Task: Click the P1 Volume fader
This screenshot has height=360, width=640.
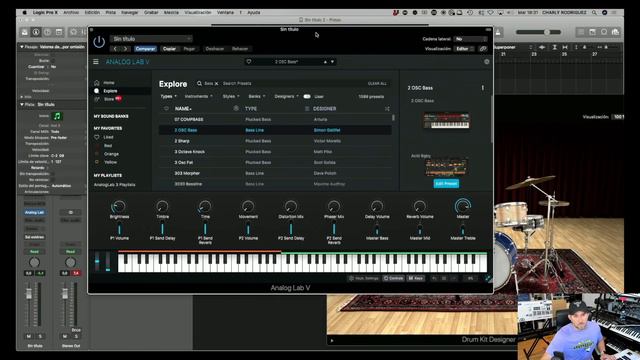Action: click(119, 229)
